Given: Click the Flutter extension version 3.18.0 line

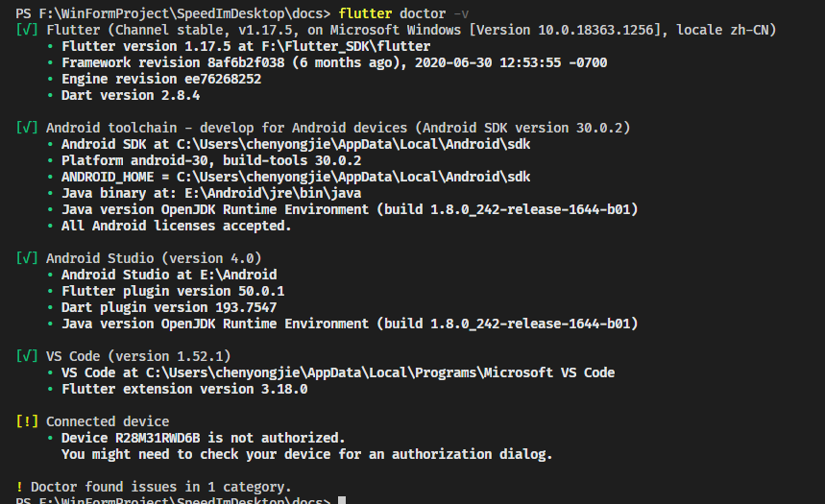Looking at the screenshot, I should (183, 389).
